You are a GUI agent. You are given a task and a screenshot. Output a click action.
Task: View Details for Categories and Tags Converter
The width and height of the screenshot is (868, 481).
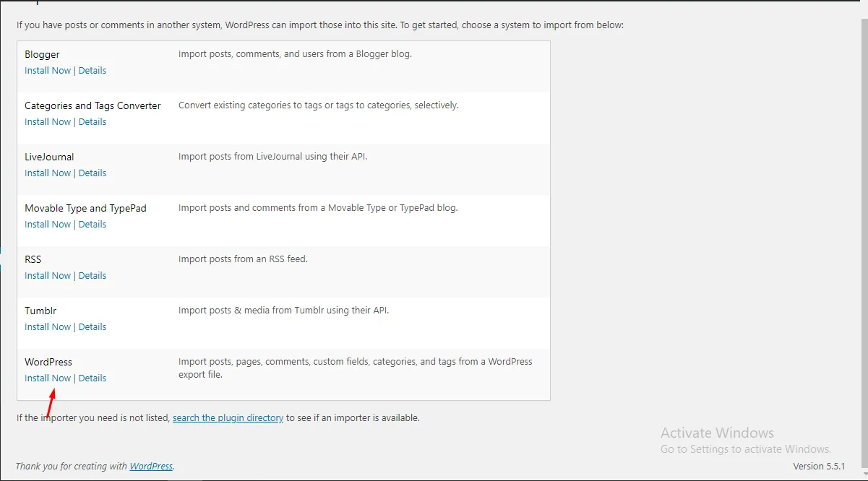point(93,122)
